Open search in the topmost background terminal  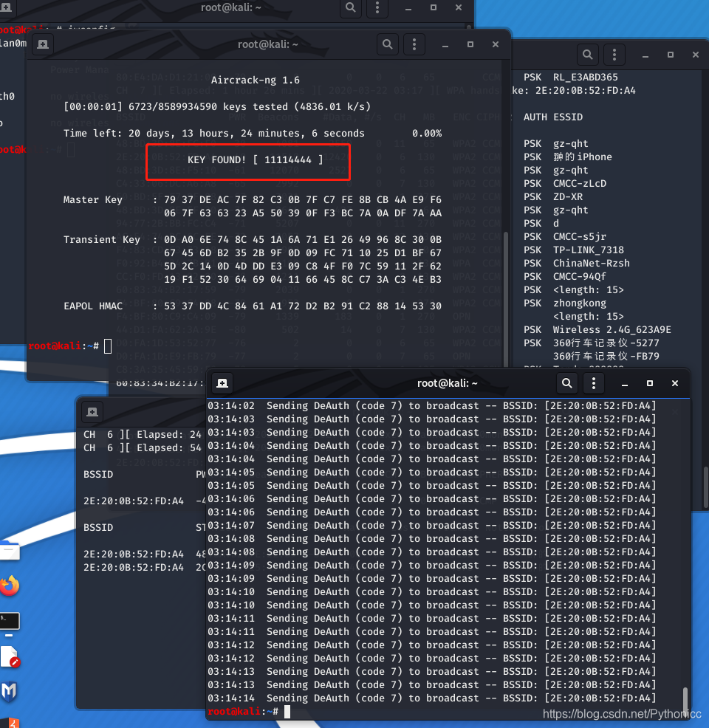point(351,8)
